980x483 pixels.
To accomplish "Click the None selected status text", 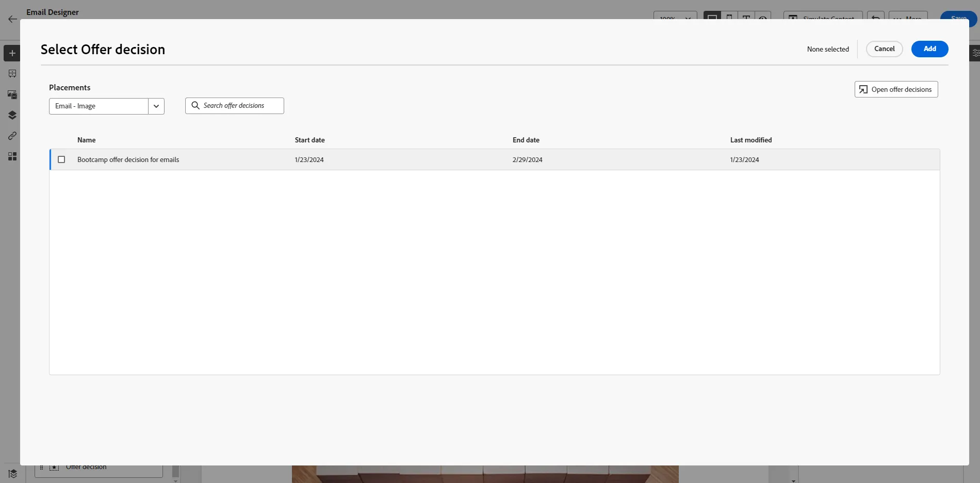I will pos(828,49).
